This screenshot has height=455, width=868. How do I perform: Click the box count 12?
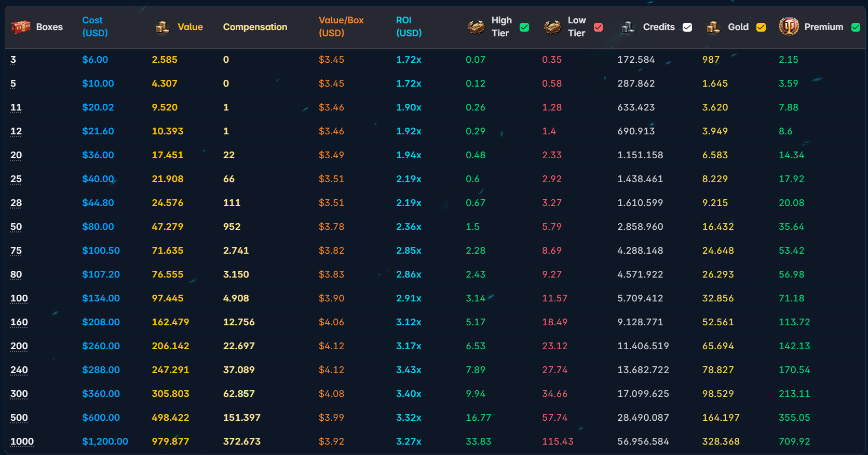click(x=16, y=131)
